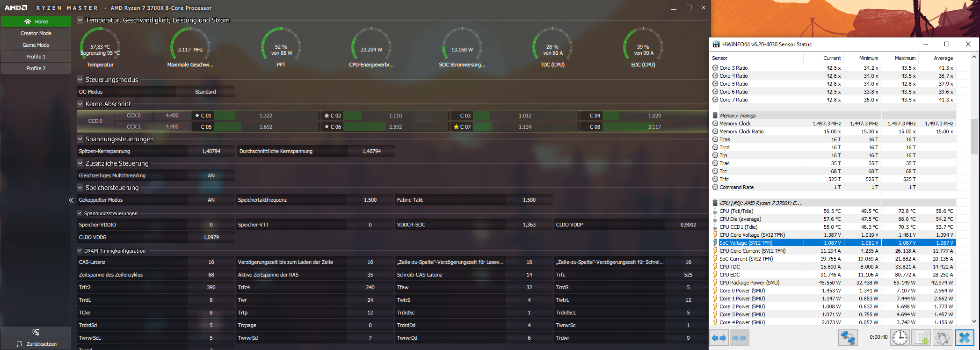Click the circle icon beside Core 3 Ratio
Screen dimensions: 980x350
tap(715, 68)
